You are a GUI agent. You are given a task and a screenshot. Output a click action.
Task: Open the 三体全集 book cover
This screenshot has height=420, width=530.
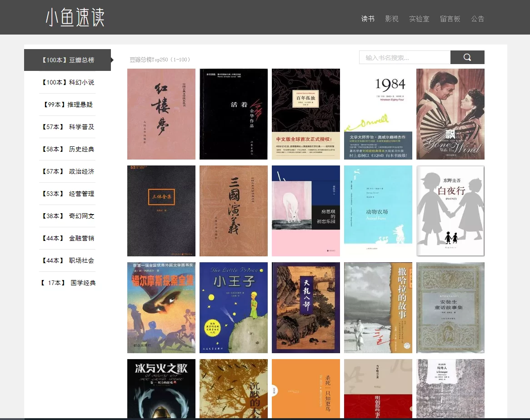point(161,211)
